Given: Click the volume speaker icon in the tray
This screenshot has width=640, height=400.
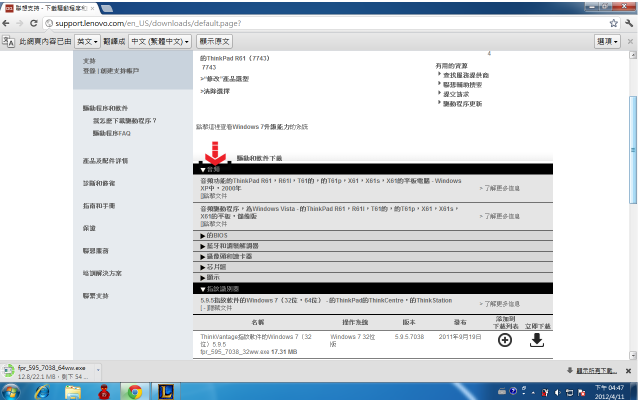Looking at the screenshot, I should click(x=557, y=392).
